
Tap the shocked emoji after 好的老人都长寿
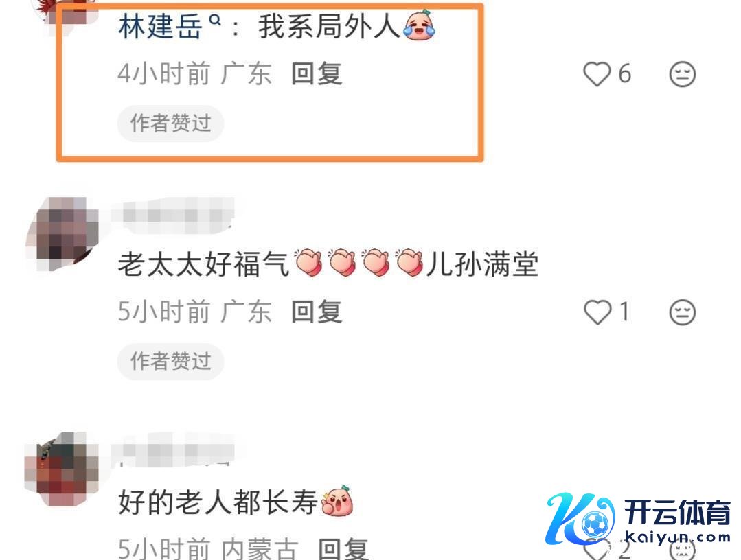click(x=337, y=500)
